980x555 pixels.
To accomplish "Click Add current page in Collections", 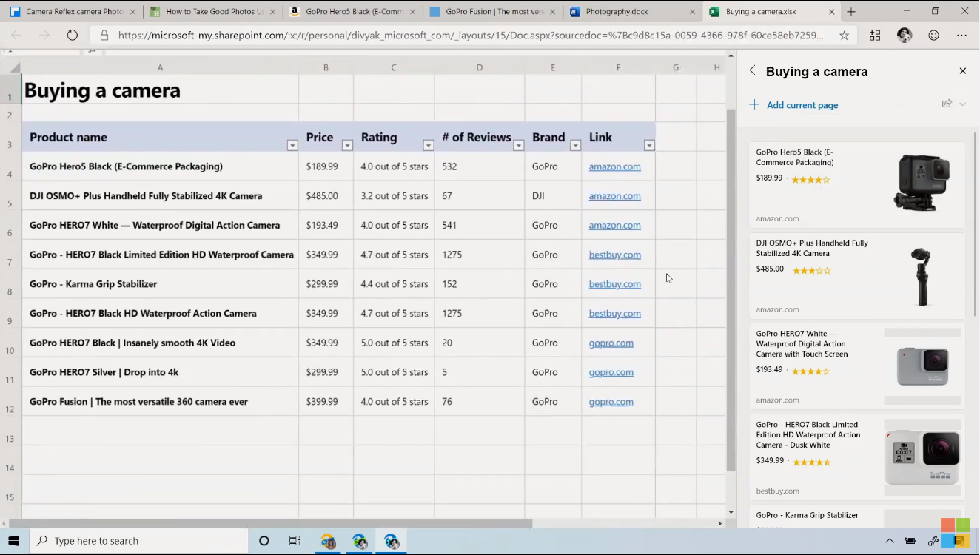I will pyautogui.click(x=802, y=105).
